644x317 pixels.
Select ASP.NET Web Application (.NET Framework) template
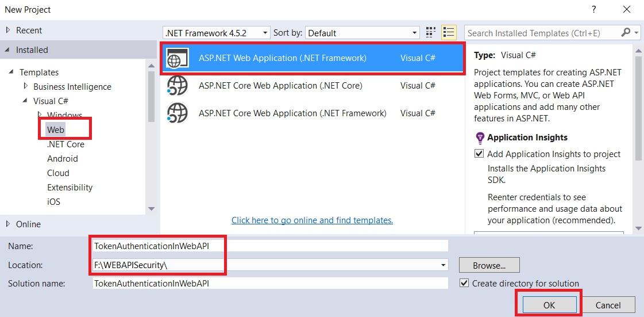(313, 58)
